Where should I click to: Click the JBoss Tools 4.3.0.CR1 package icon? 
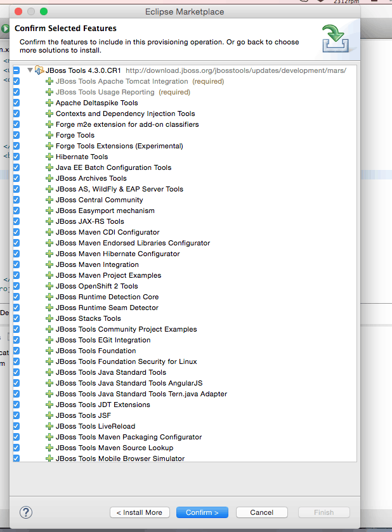click(39, 70)
